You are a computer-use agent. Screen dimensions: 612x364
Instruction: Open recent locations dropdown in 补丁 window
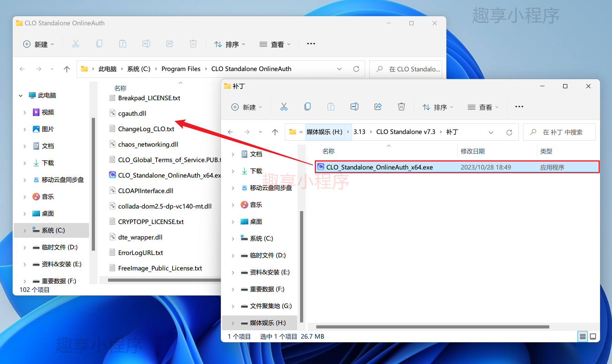click(x=260, y=132)
